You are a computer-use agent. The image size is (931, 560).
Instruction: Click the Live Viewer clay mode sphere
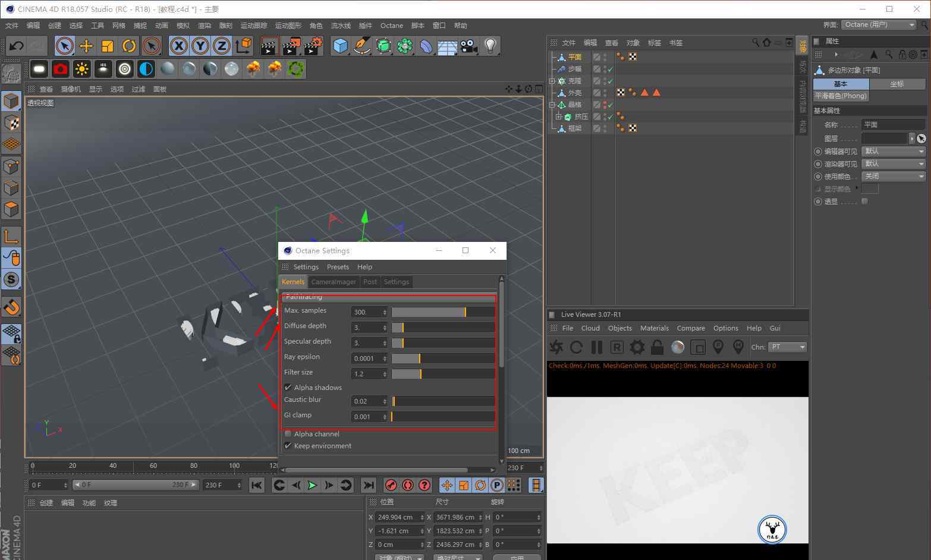coord(678,347)
